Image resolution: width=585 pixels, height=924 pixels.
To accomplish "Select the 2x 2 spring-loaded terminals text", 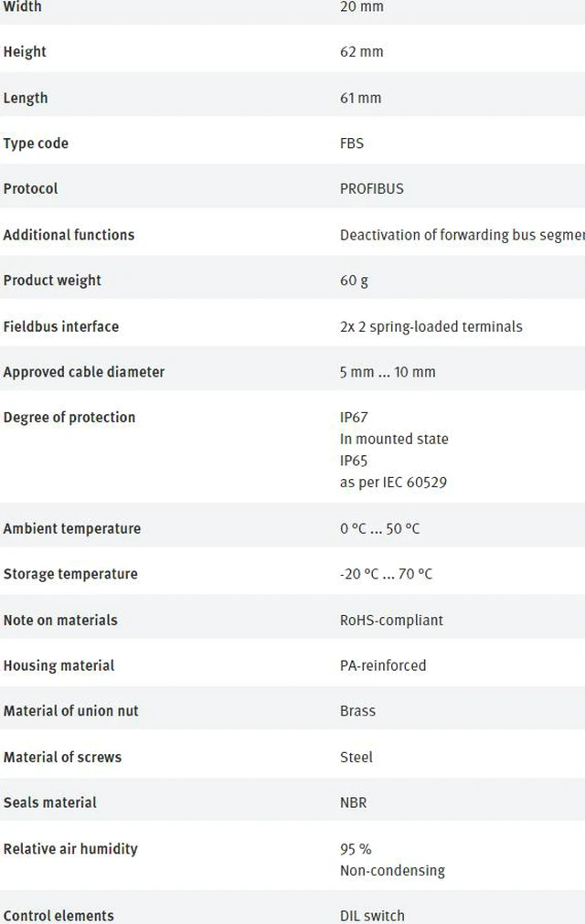I will 431,326.
